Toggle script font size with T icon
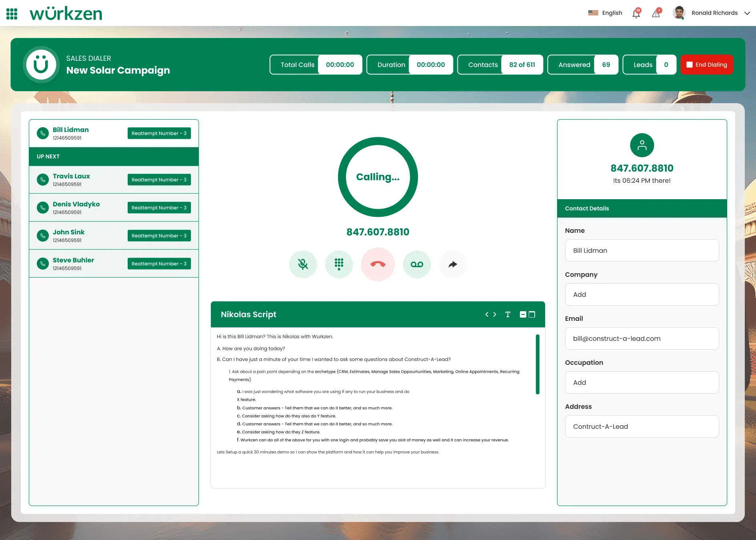 pos(507,314)
